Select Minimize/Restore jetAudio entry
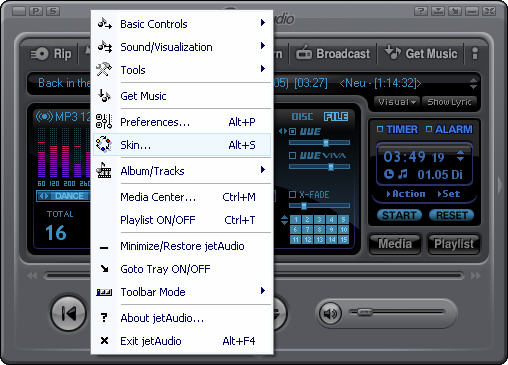Image resolution: width=508 pixels, height=365 pixels. pyautogui.click(x=182, y=246)
